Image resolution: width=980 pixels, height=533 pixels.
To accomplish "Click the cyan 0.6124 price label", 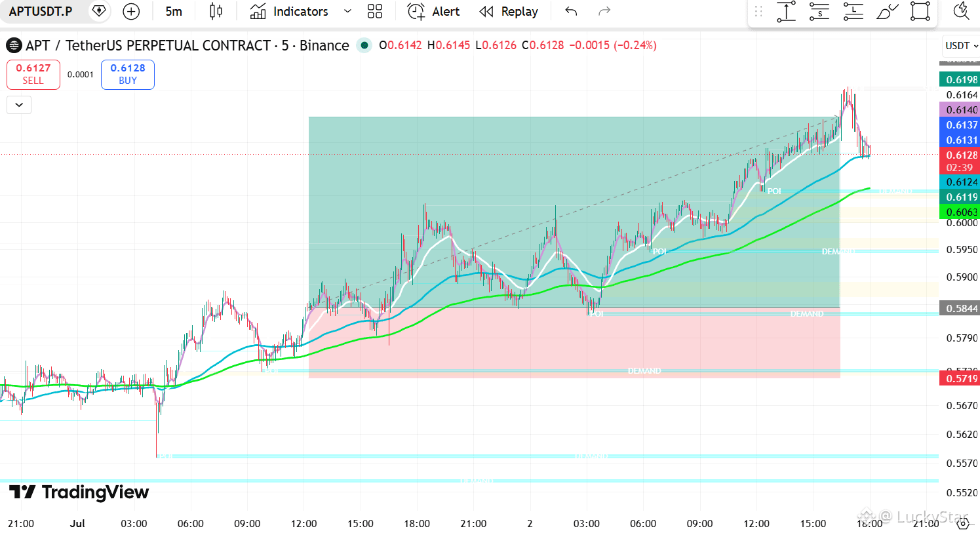I will [960, 182].
